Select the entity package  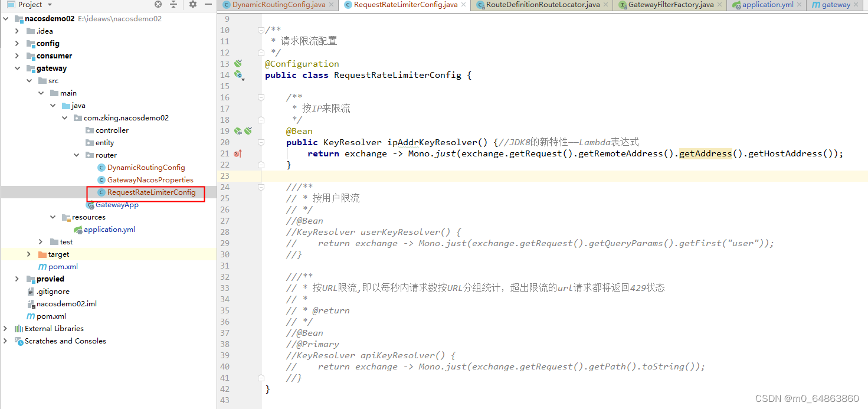click(x=105, y=143)
